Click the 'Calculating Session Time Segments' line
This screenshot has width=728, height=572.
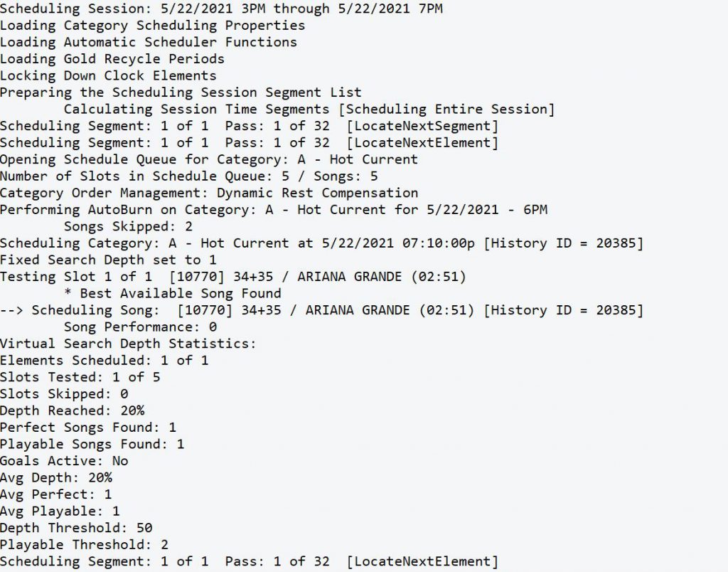point(309,109)
